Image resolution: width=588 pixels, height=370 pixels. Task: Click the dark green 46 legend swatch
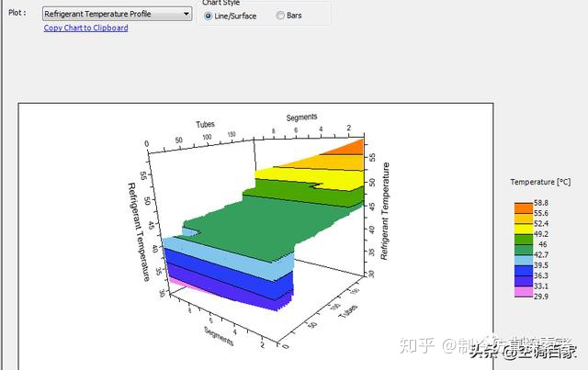click(x=524, y=250)
